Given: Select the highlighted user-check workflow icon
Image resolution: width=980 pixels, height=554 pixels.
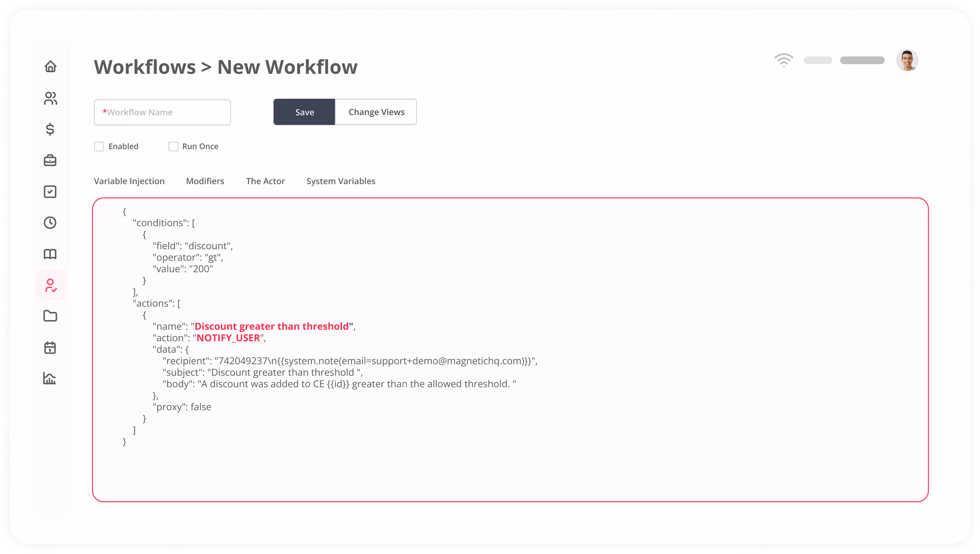Looking at the screenshot, I should [50, 285].
